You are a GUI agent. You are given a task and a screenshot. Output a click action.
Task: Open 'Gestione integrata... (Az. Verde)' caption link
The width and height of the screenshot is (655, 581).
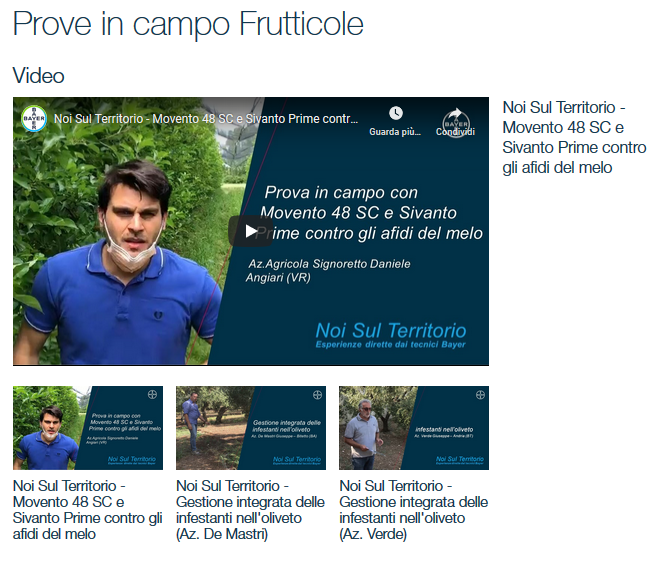[414, 510]
